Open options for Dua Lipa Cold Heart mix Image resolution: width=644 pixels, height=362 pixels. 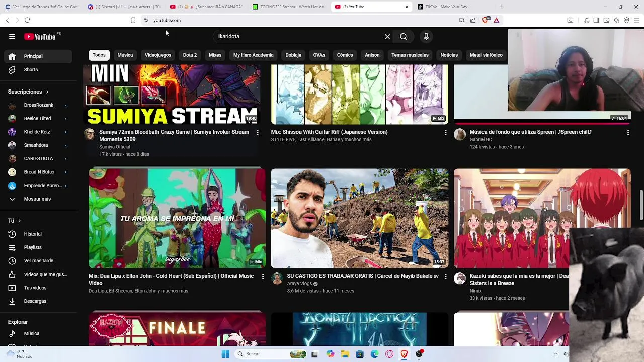263,276
